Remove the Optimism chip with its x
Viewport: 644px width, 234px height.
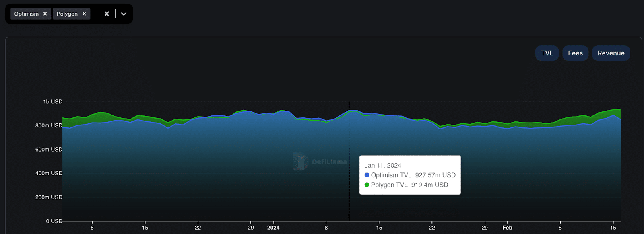click(45, 14)
